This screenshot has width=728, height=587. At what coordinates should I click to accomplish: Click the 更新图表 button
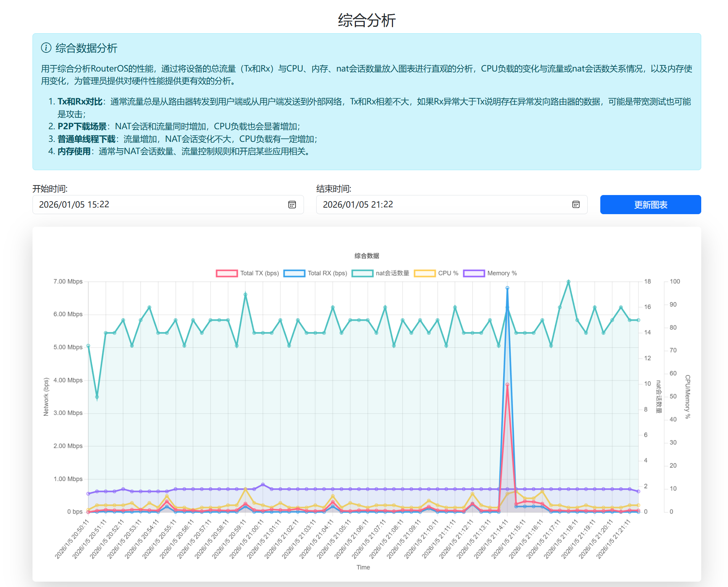click(x=650, y=205)
